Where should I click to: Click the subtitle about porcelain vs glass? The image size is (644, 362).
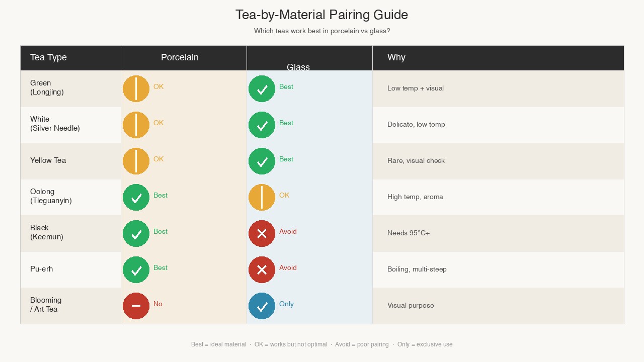(322, 31)
